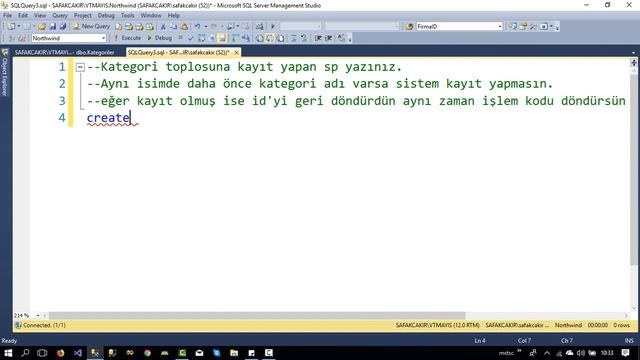Open the Undo history dropdown arrow
The width and height of the screenshot is (640, 360).
pos(206,26)
